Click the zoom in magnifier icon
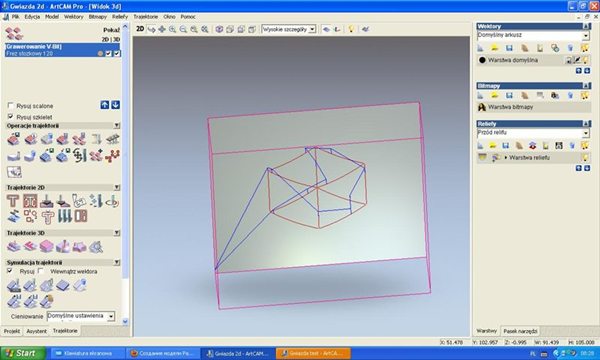 173,29
